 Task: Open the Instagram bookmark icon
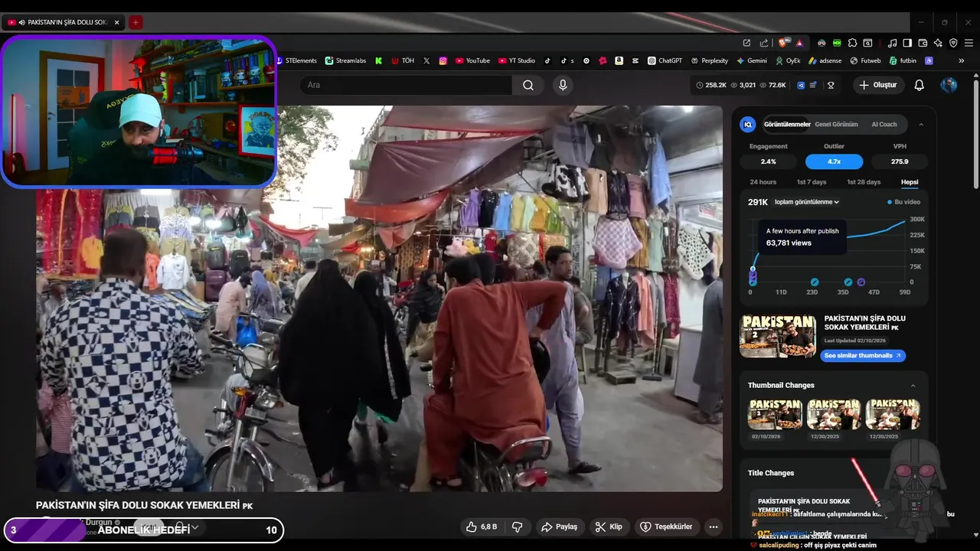pos(443,60)
